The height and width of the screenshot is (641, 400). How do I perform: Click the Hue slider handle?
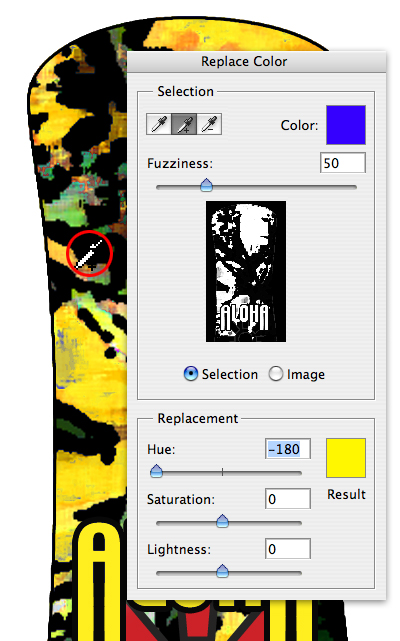coord(156,471)
